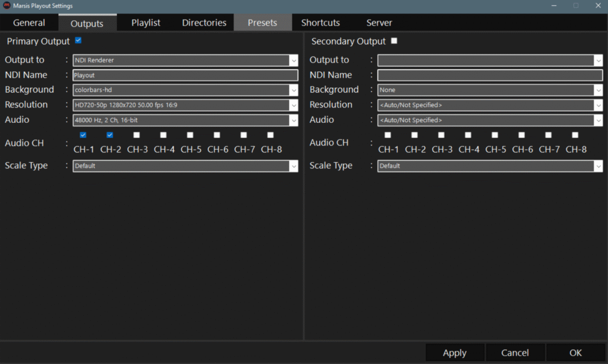The image size is (608, 364).
Task: Open the Playlist settings tab
Action: point(145,23)
